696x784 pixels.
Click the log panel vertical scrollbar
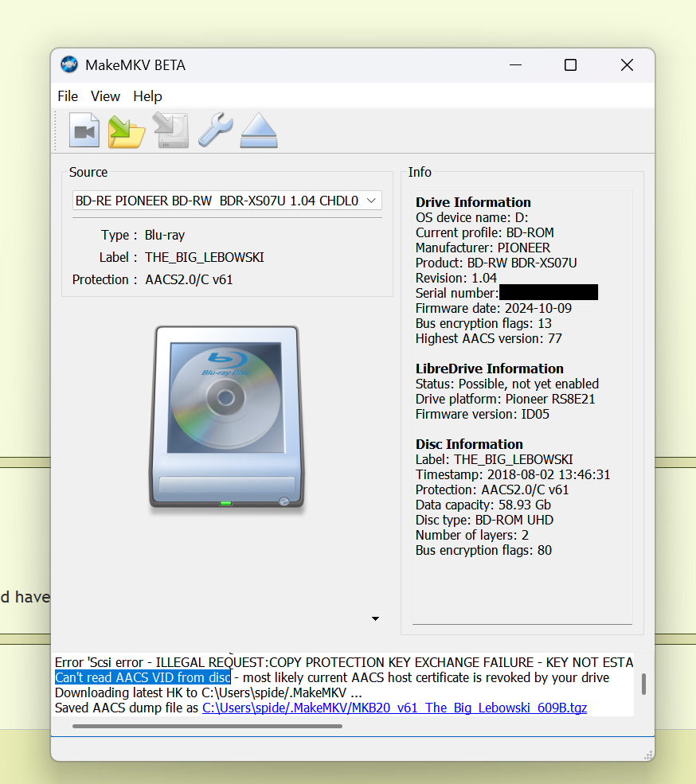coord(643,684)
